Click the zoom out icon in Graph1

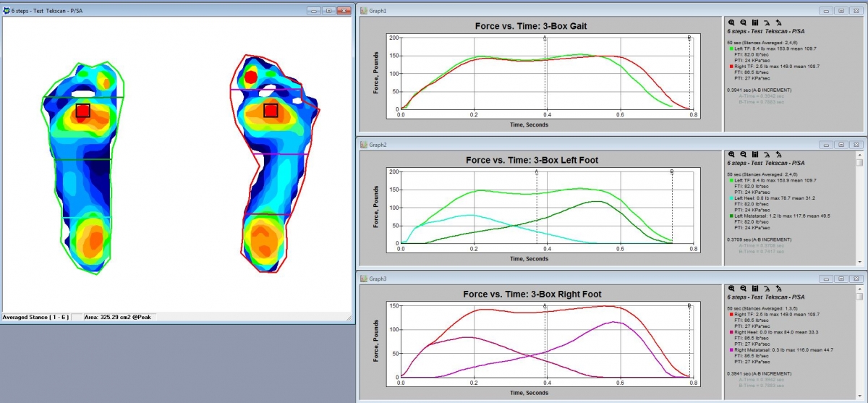click(743, 22)
